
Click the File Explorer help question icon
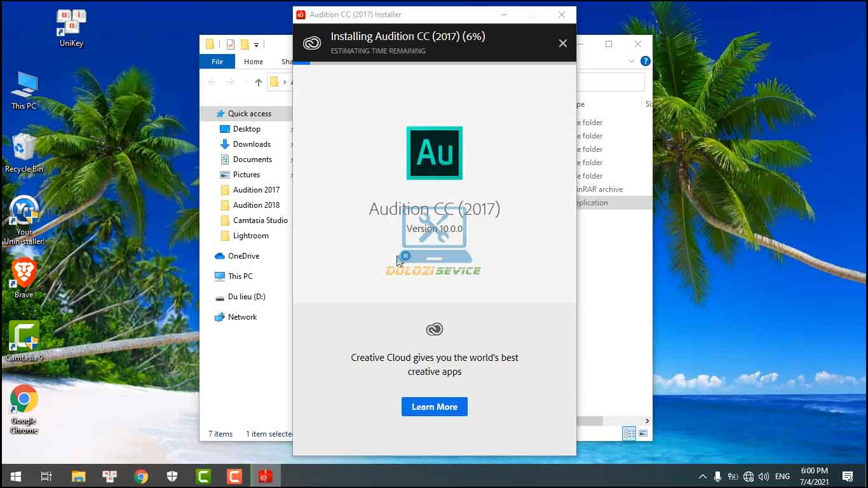pyautogui.click(x=646, y=62)
